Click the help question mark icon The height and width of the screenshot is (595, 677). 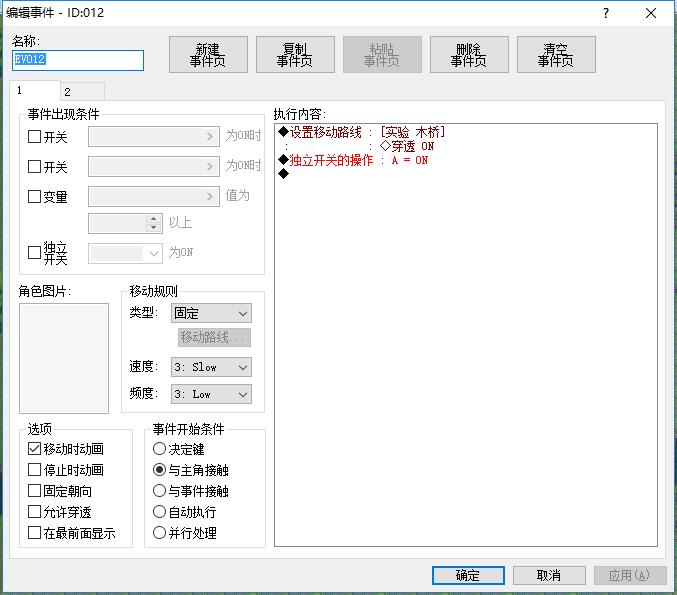click(606, 13)
